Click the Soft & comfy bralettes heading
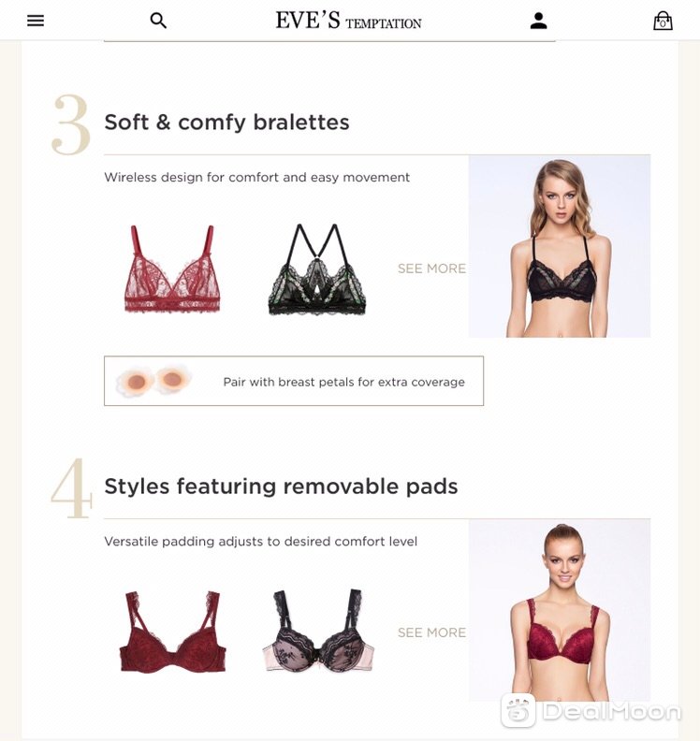The width and height of the screenshot is (700, 741). (226, 123)
